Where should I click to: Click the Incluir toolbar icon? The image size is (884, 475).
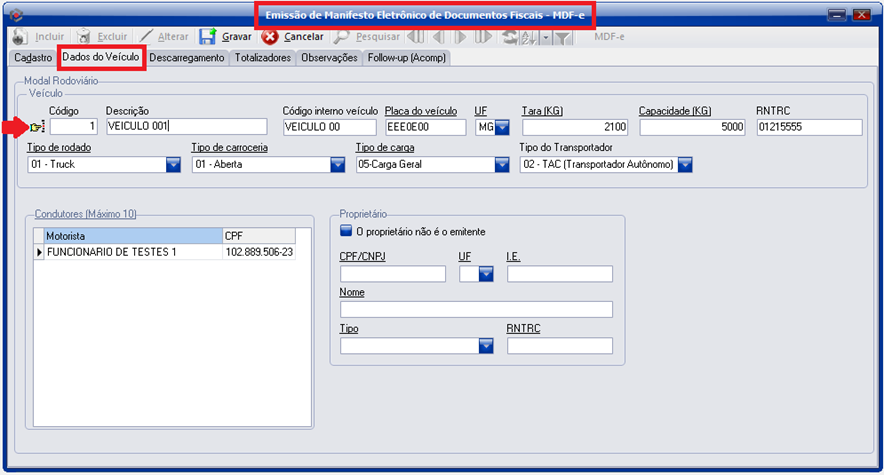tap(20, 37)
